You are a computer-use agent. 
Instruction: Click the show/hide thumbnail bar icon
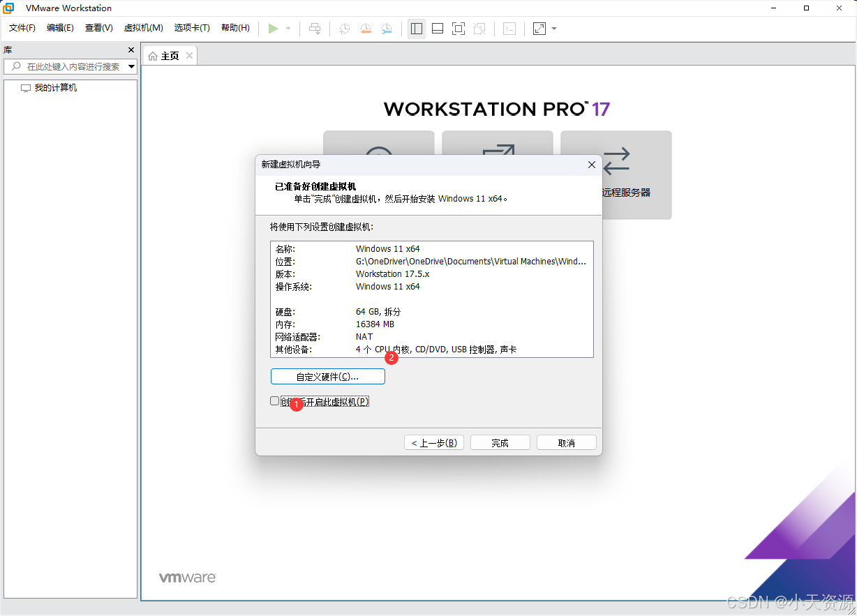(438, 29)
